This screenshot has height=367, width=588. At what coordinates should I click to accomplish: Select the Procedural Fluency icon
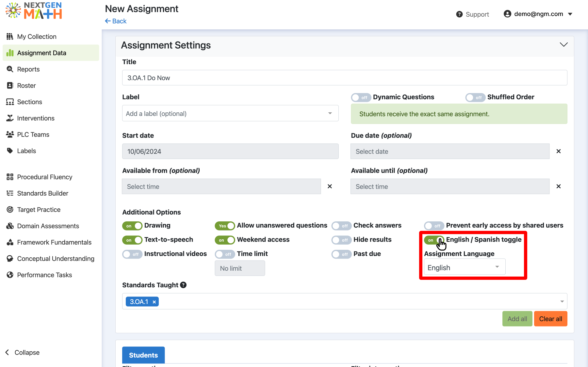pos(10,177)
